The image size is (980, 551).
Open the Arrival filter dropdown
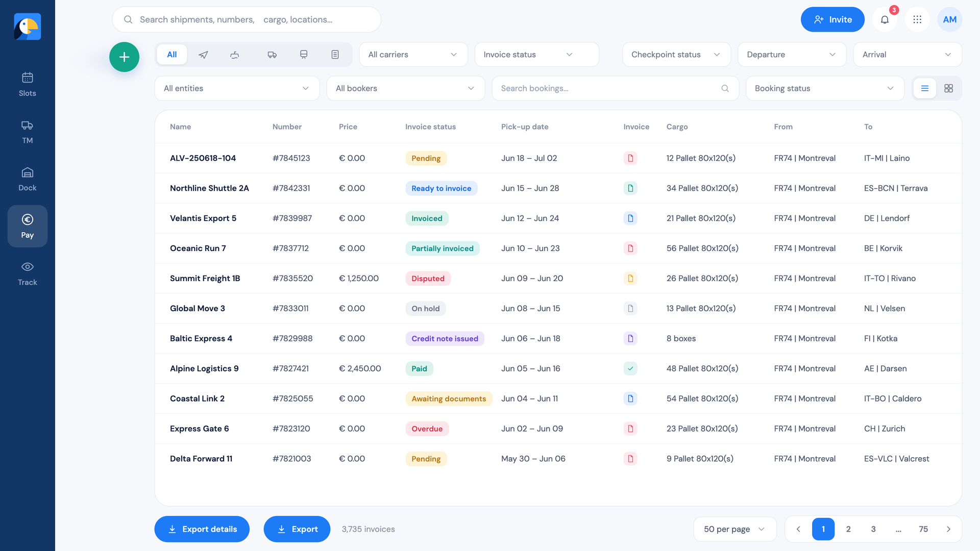point(908,55)
